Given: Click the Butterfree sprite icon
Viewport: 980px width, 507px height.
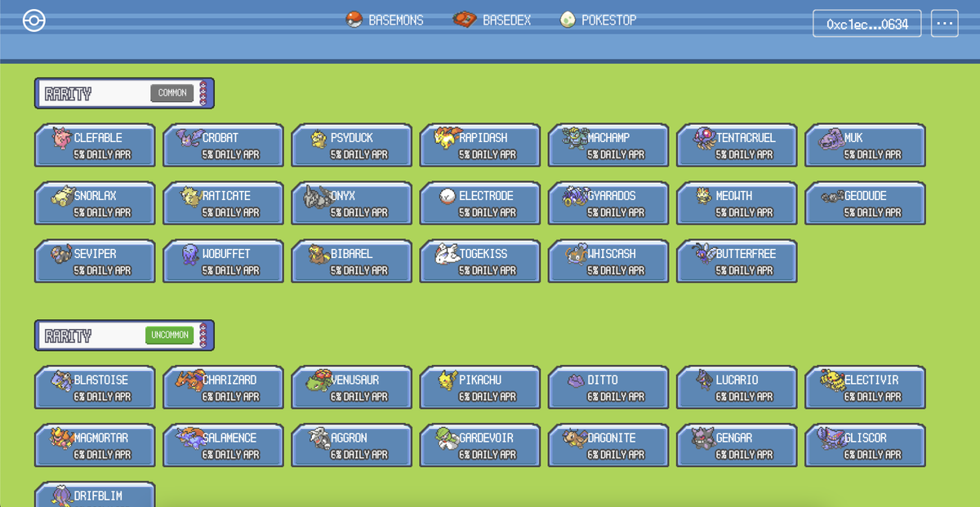Looking at the screenshot, I should click(703, 253).
